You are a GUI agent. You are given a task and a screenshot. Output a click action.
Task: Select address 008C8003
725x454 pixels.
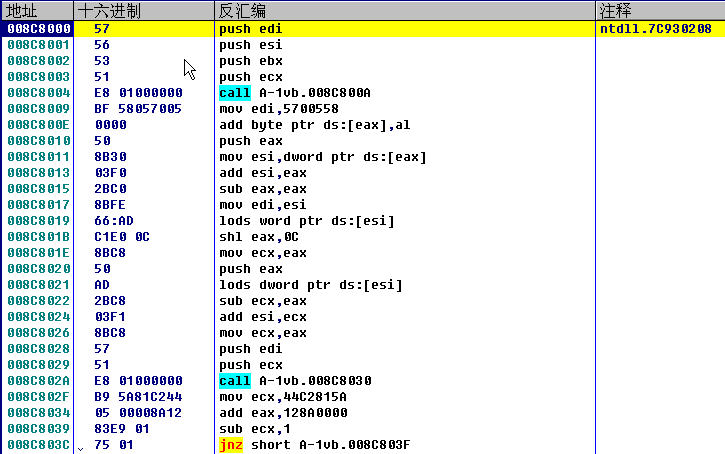pyautogui.click(x=39, y=77)
